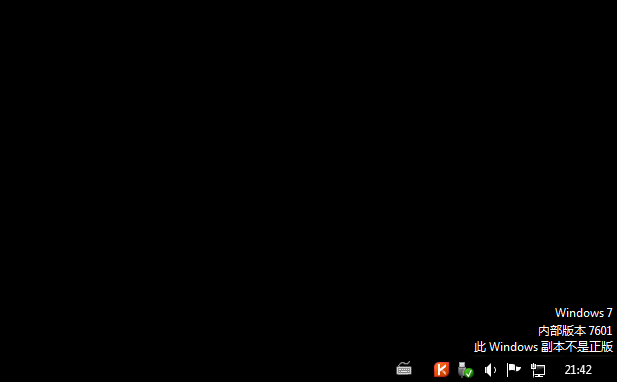This screenshot has height=382, width=617.
Task: Open the volume speaker icon
Action: (x=490, y=370)
